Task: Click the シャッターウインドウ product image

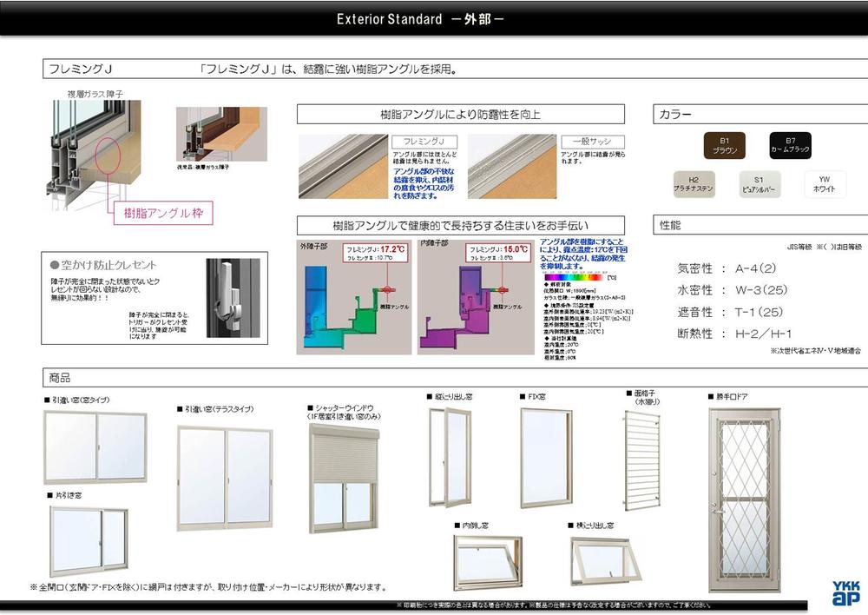Action: tap(344, 478)
